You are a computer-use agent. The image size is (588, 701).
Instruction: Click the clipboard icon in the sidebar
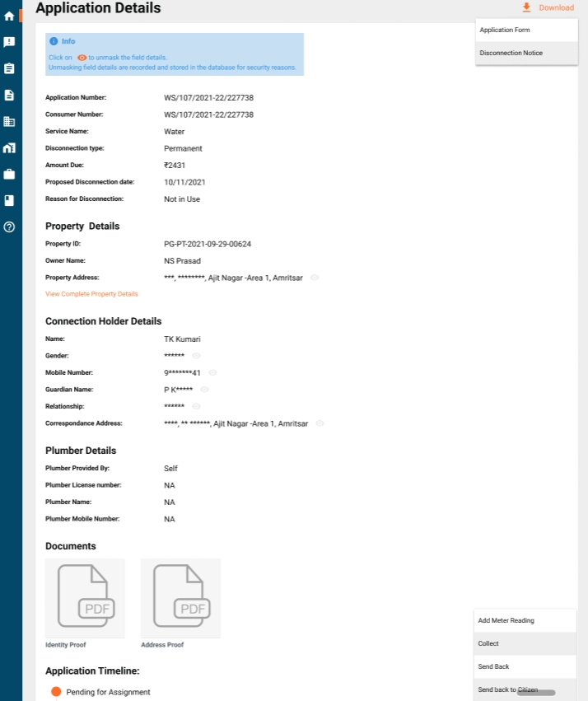(x=9, y=68)
